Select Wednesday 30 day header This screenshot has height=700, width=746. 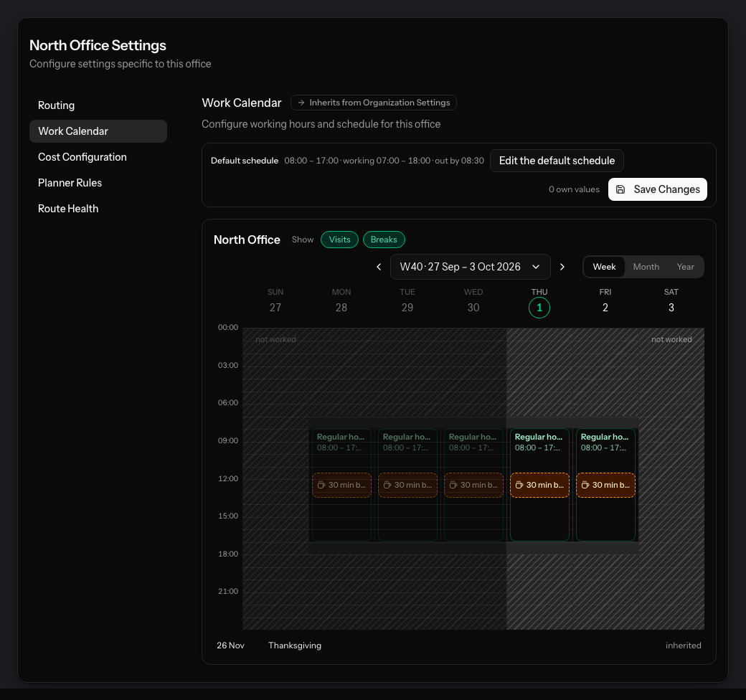[x=473, y=301]
